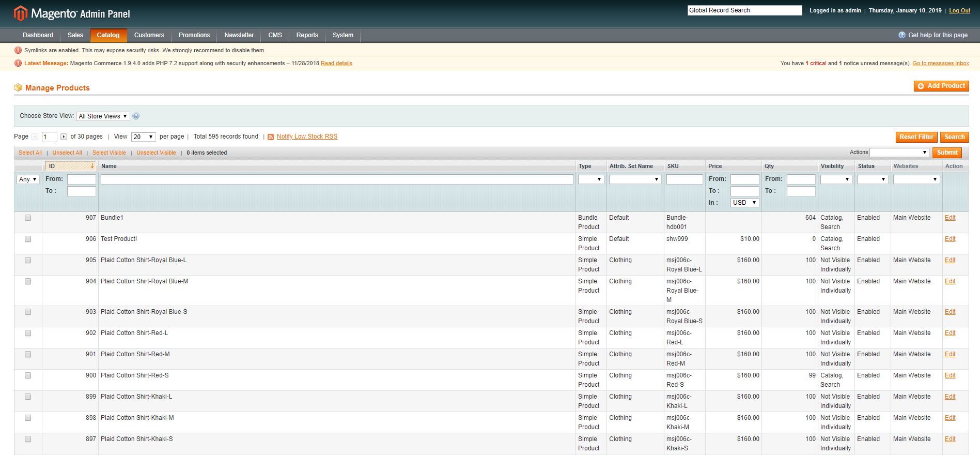The height and width of the screenshot is (455, 980).
Task: Open the Reports menu
Action: coord(307,35)
